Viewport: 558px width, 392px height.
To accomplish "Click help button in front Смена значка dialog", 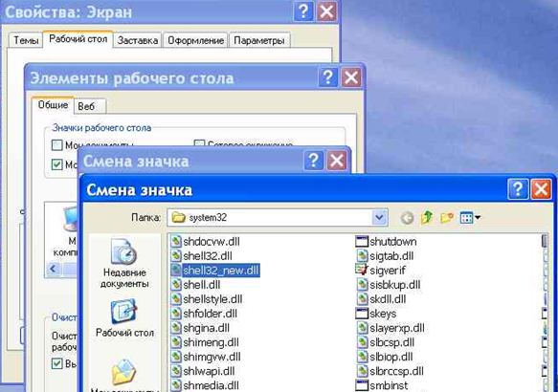I will (518, 189).
